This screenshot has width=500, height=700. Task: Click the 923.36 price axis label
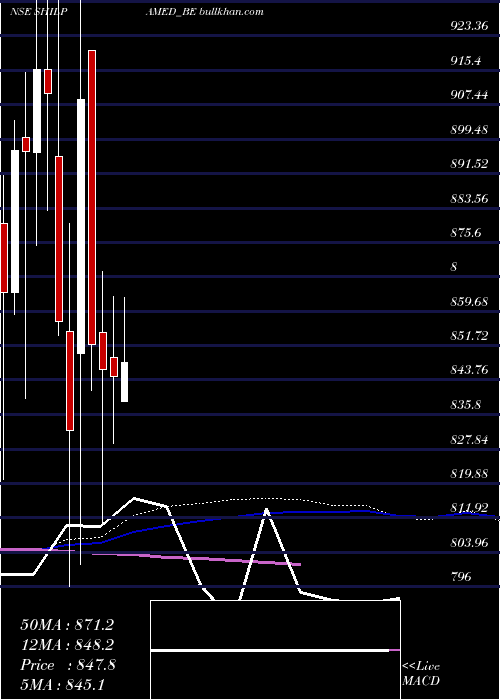[469, 26]
